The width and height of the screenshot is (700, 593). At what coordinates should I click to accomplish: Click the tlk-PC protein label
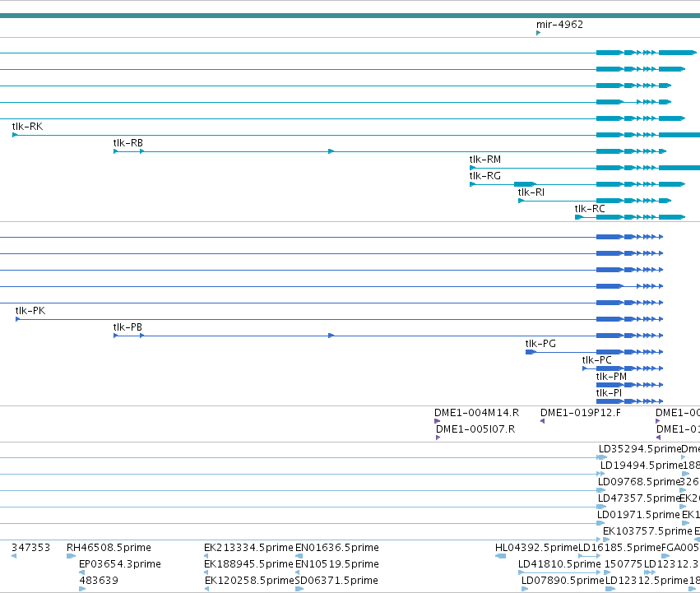[x=596, y=360]
